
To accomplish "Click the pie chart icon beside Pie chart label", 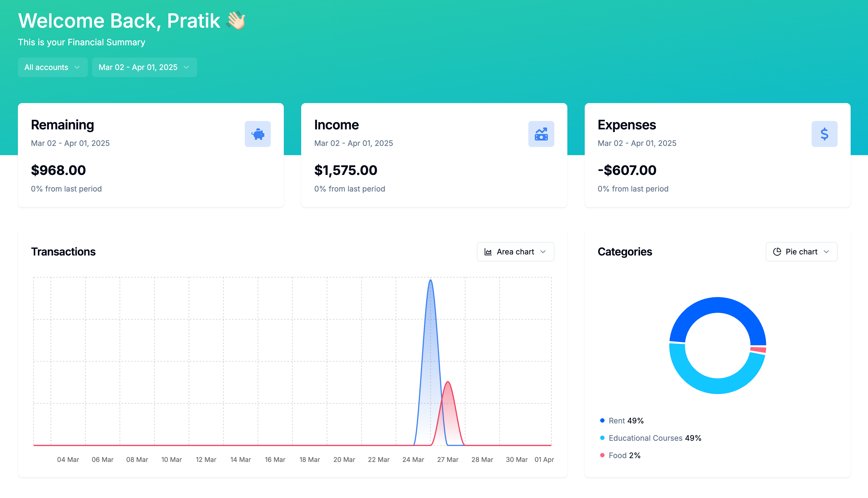I will click(x=777, y=252).
